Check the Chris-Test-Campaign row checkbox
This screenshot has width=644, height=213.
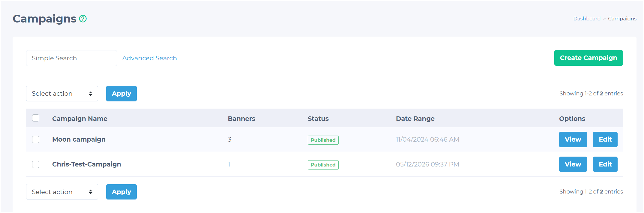[36, 164]
